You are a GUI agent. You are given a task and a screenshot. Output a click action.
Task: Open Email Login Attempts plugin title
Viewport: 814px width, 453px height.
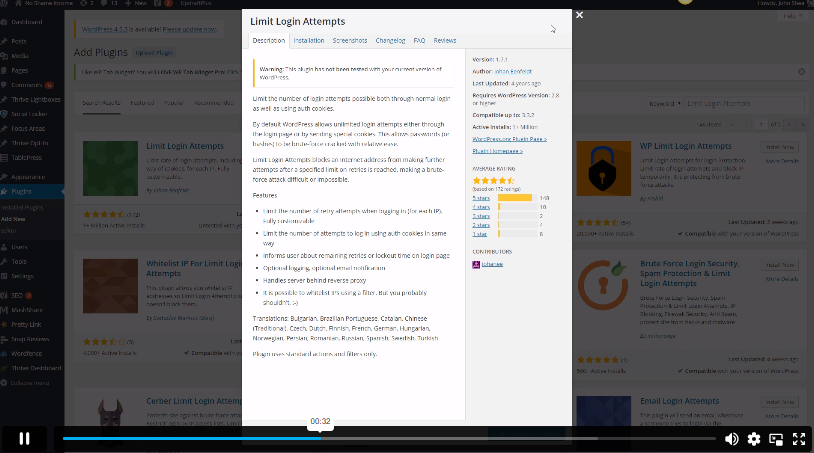pos(680,401)
